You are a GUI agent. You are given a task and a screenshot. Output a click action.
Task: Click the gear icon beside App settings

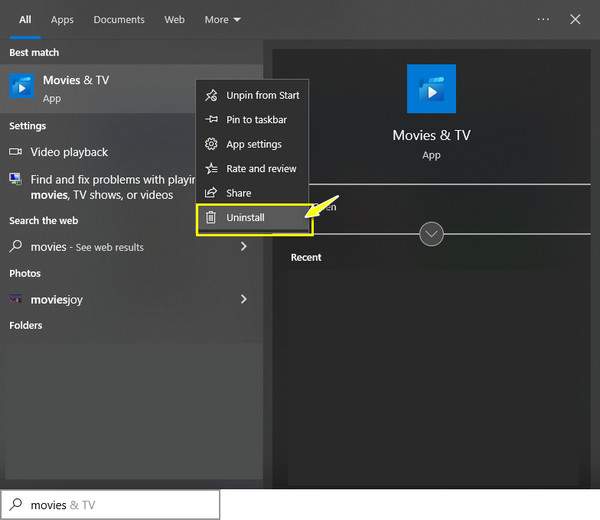(x=211, y=144)
